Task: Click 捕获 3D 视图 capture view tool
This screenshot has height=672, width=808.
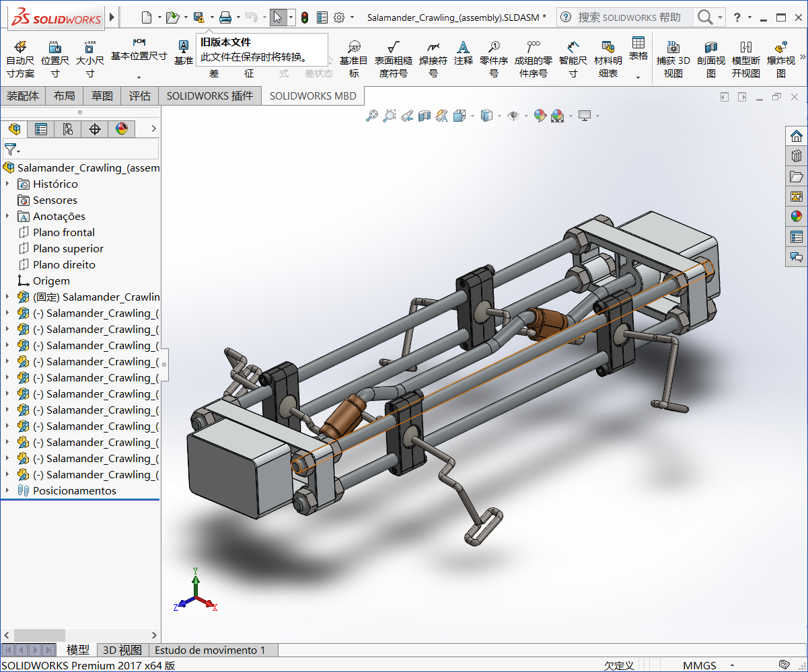Action: coord(673,59)
